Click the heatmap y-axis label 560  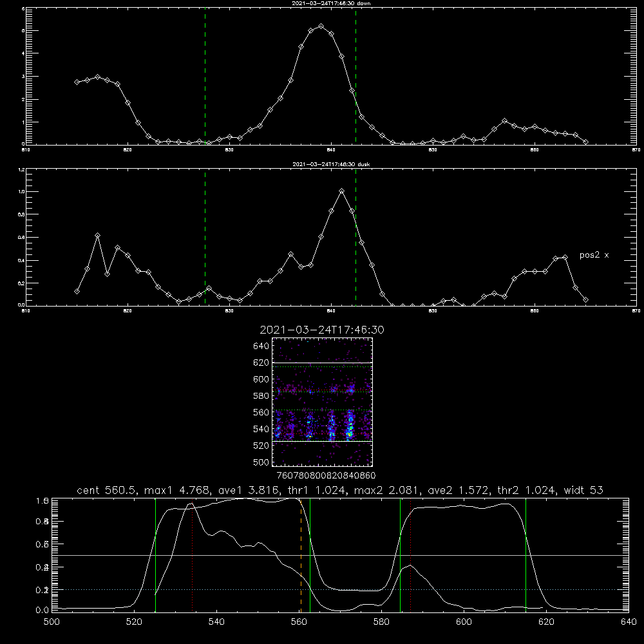point(261,412)
